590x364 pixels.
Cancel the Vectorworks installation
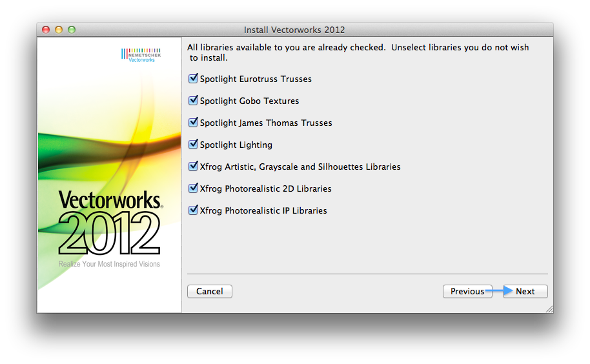pos(209,292)
